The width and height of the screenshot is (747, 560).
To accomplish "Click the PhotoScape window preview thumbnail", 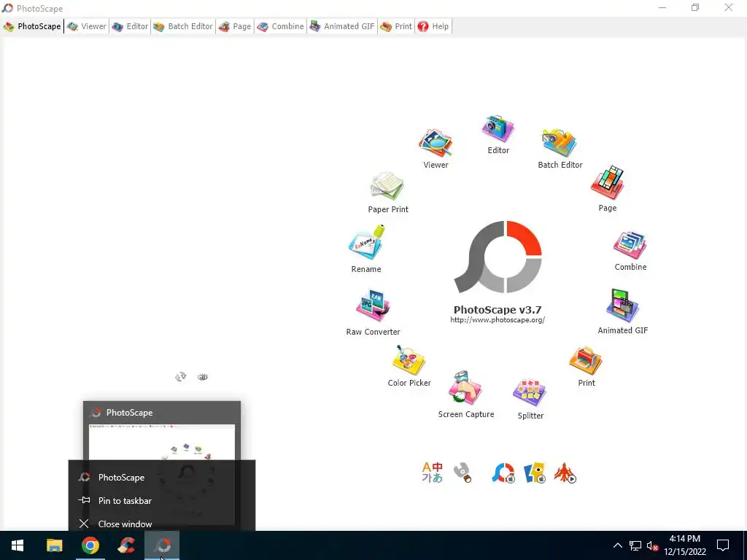I will click(162, 442).
